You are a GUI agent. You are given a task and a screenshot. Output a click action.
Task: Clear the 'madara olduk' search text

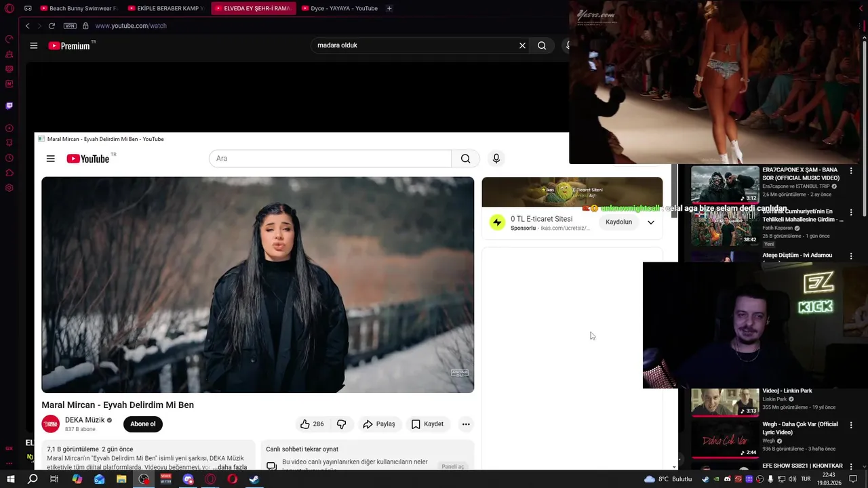pyautogui.click(x=522, y=45)
